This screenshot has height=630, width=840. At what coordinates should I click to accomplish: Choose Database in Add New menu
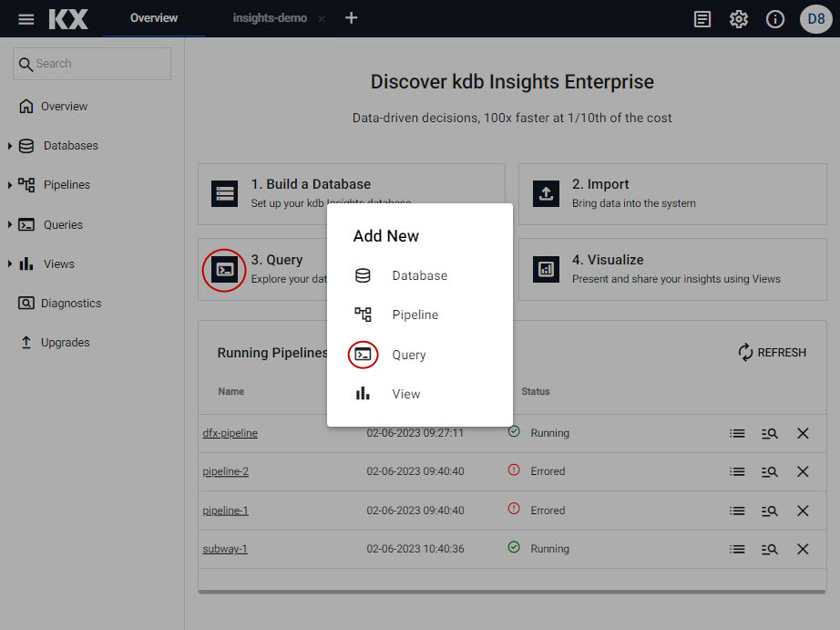(x=419, y=275)
